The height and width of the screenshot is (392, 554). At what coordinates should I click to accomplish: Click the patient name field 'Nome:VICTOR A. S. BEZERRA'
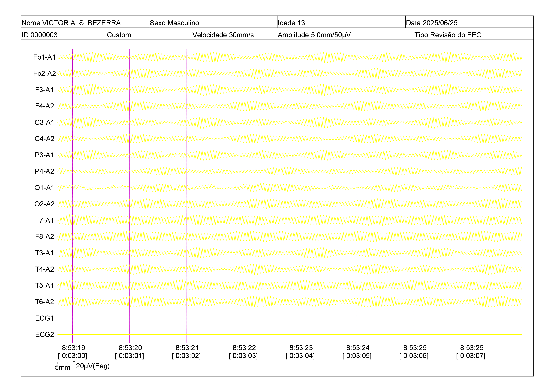(x=85, y=22)
